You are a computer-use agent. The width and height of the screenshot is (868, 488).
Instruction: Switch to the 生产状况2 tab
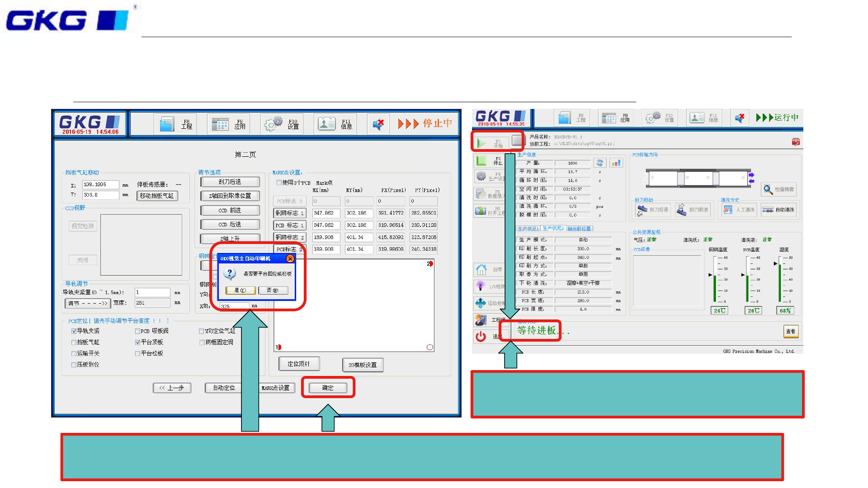553,229
